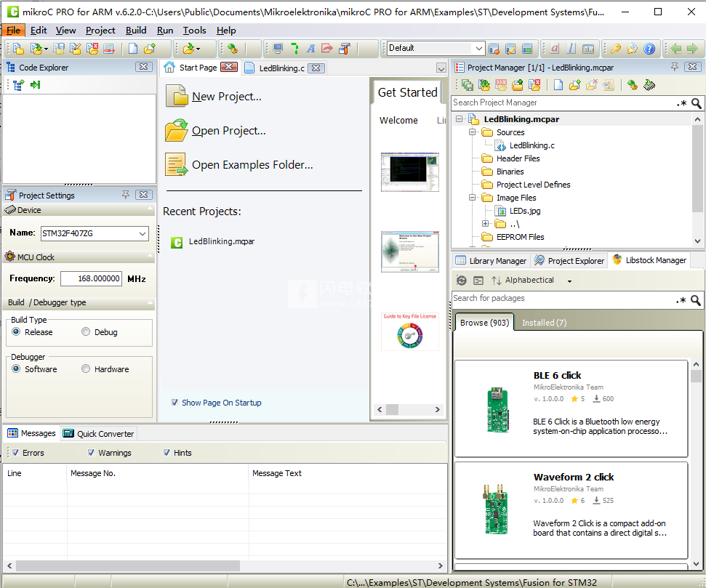Viewport: 706px width, 588px height.
Task: Click the Libstock package list scrollbar thumb
Action: (x=696, y=376)
